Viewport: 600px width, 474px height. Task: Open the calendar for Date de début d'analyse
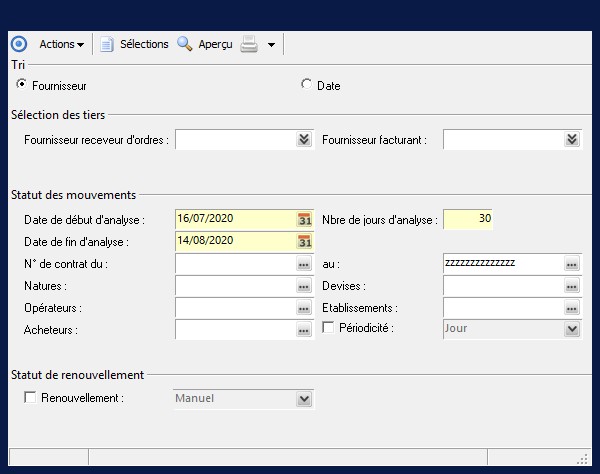point(305,219)
